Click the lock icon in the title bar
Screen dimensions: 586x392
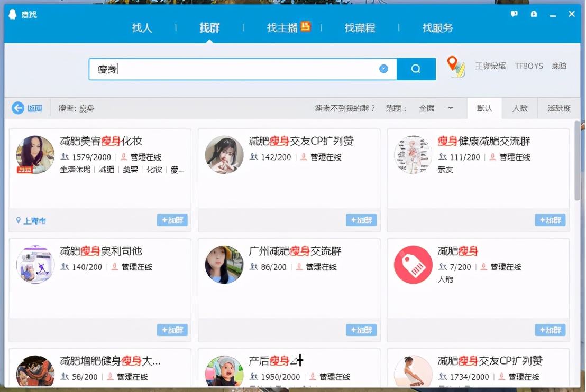[x=534, y=14]
